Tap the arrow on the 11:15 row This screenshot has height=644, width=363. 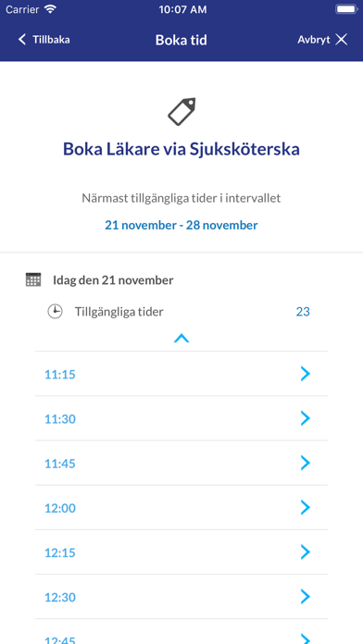click(x=305, y=374)
